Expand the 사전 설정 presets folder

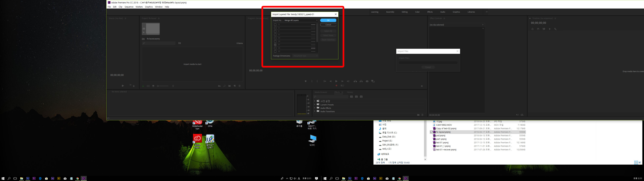[x=314, y=101]
